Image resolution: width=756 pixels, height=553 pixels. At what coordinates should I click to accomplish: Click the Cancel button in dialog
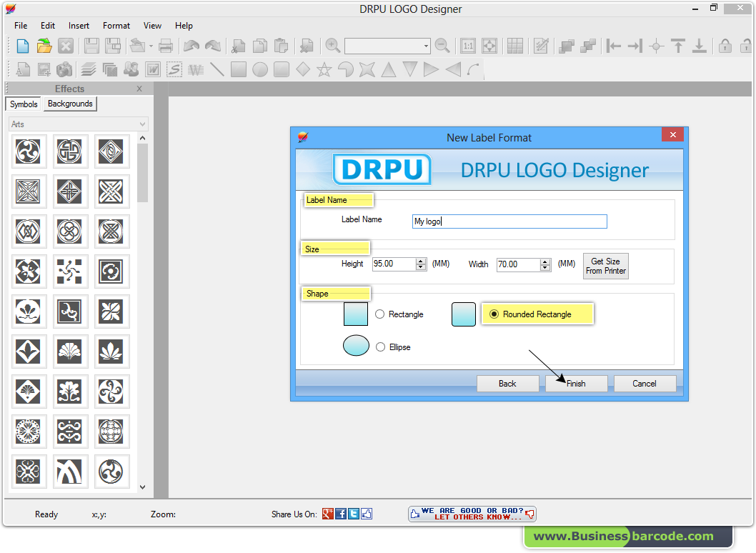[645, 384]
